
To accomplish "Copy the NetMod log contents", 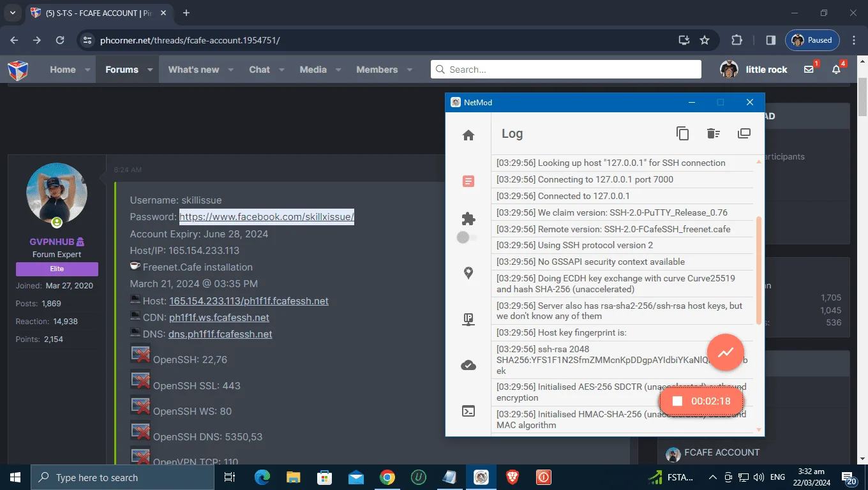I will point(683,133).
